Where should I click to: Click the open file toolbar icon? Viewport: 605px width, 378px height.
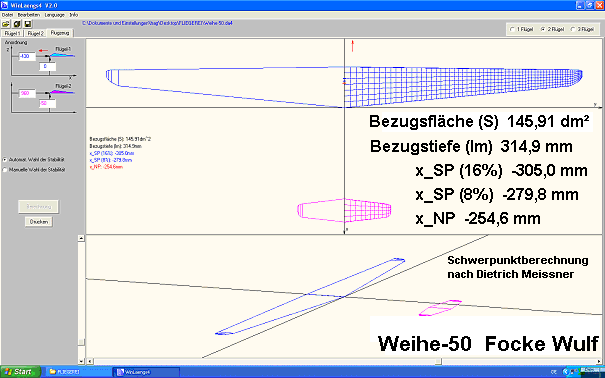tap(5, 24)
